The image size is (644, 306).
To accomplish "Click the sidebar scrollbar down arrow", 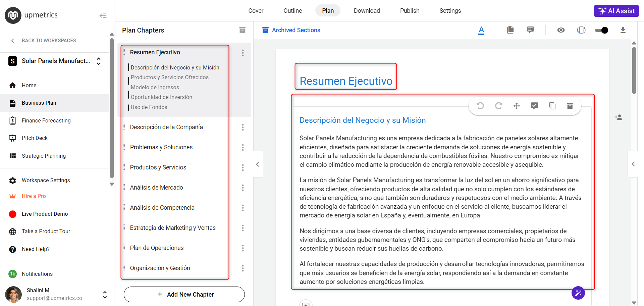I will point(112,184).
